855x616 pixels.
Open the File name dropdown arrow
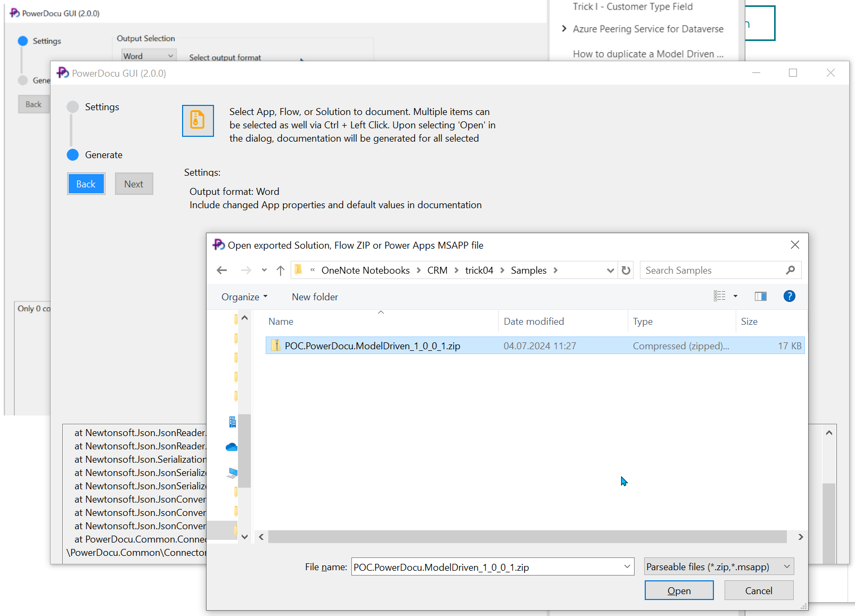(x=627, y=566)
